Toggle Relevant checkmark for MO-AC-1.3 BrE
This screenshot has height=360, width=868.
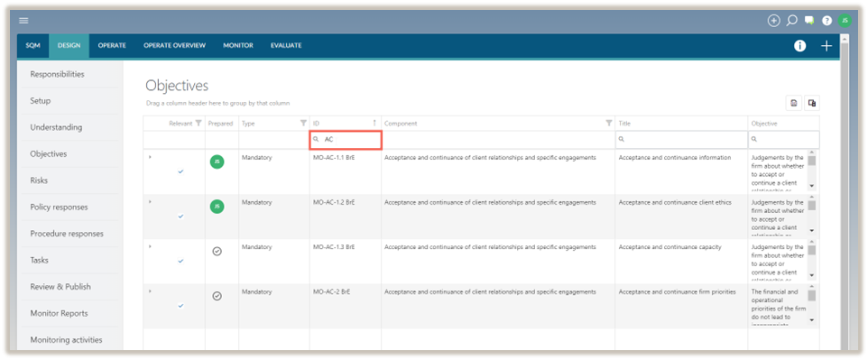coord(180,261)
